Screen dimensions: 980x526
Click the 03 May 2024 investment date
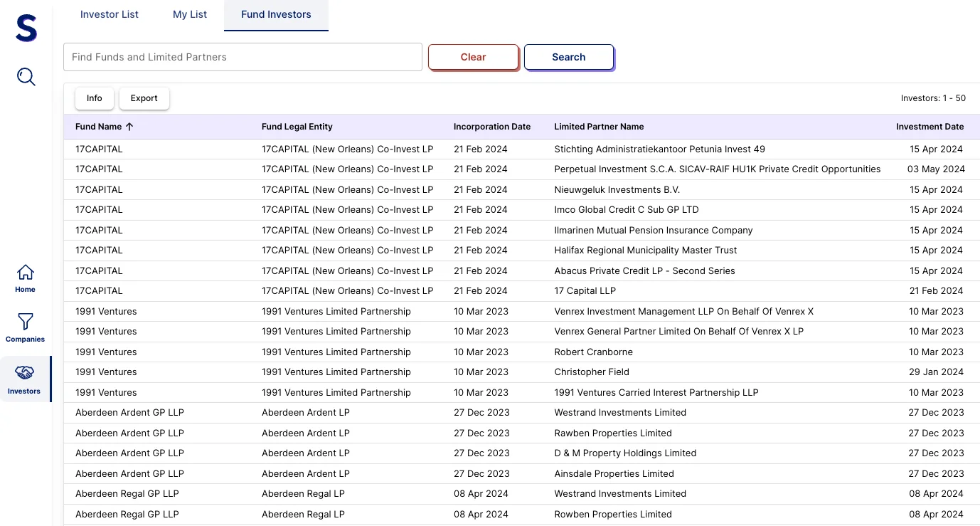tap(936, 169)
